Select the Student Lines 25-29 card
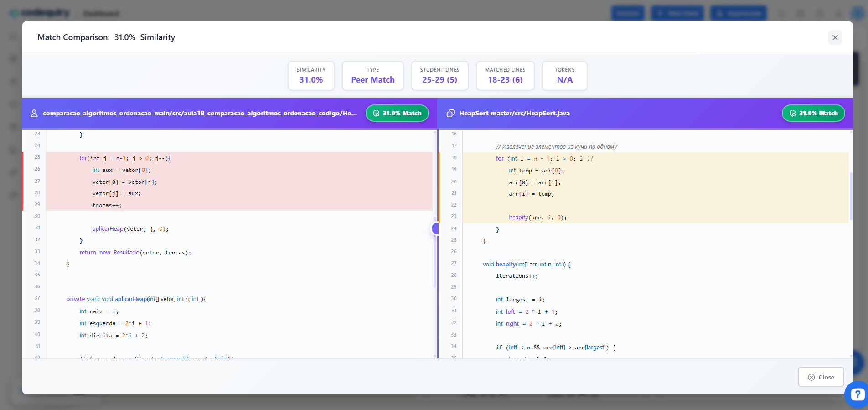The image size is (868, 410). pyautogui.click(x=439, y=76)
